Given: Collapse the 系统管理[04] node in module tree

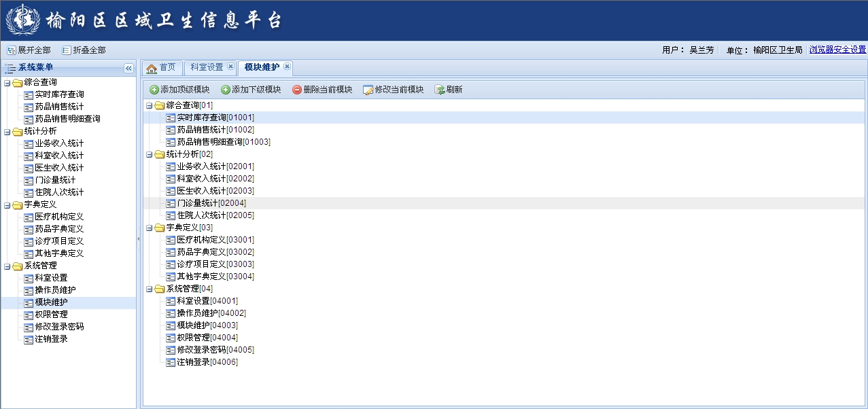Looking at the screenshot, I should pos(150,289).
